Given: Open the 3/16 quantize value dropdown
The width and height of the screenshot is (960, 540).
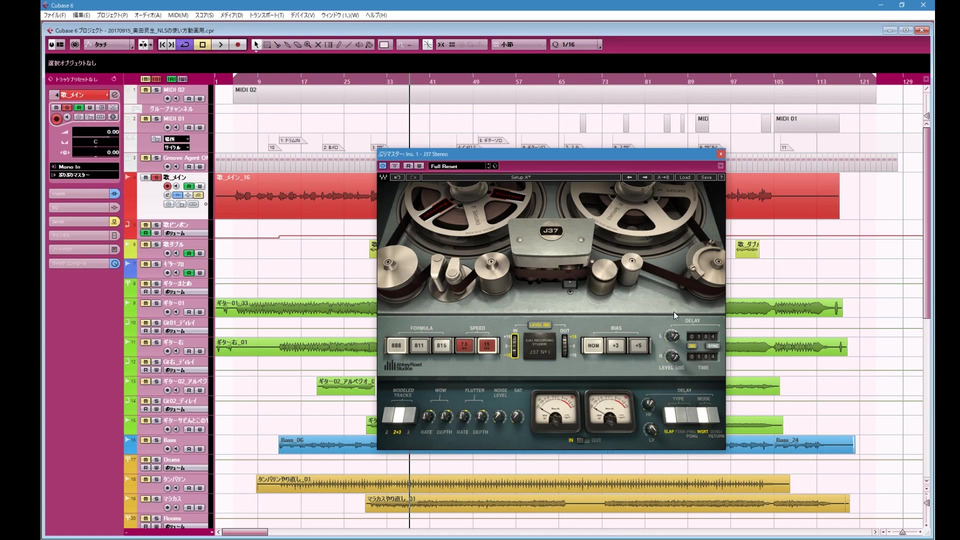Looking at the screenshot, I should pyautogui.click(x=575, y=45).
